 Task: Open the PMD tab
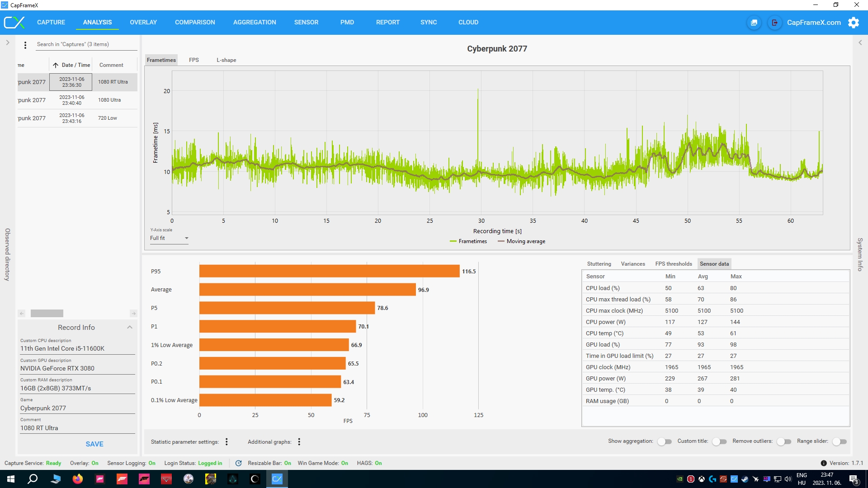pos(347,22)
